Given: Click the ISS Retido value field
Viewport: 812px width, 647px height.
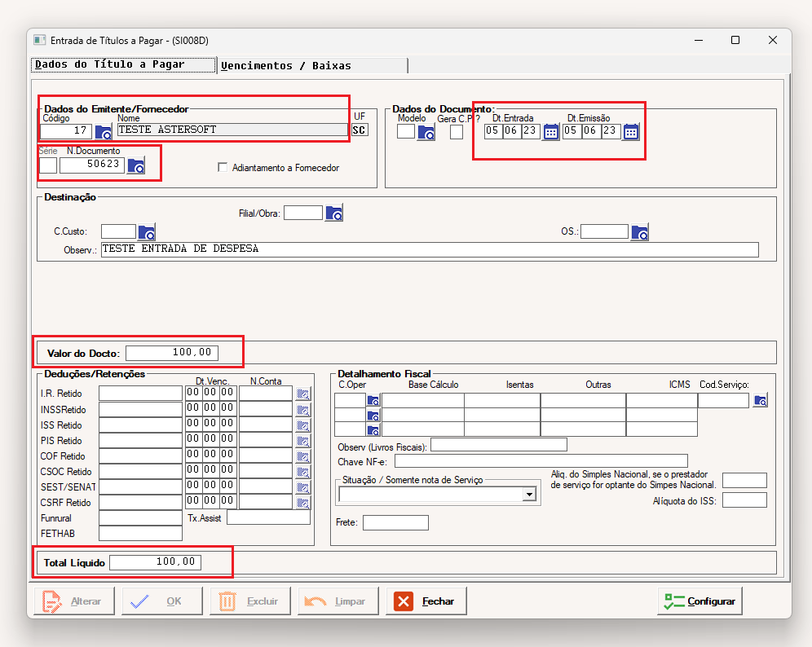Looking at the screenshot, I should (140, 425).
